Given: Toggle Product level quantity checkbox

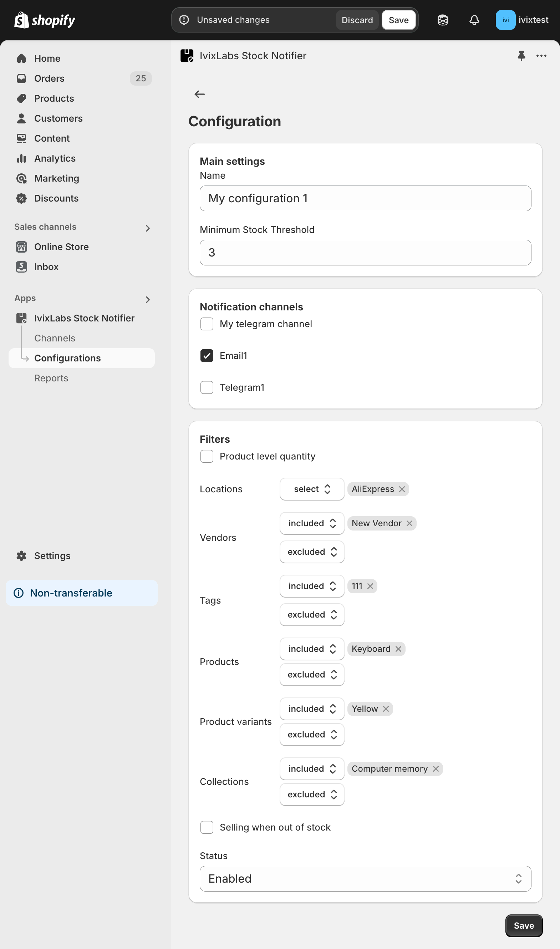Looking at the screenshot, I should [x=207, y=457].
